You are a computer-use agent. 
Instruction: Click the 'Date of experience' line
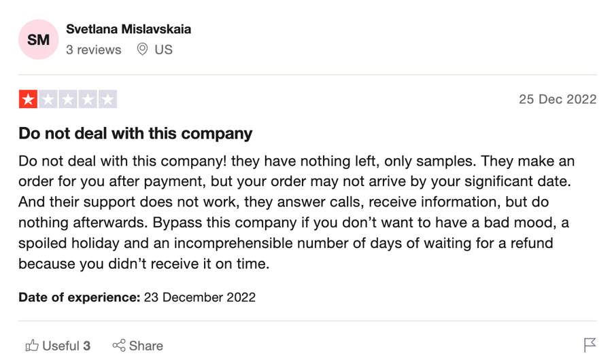click(x=137, y=297)
